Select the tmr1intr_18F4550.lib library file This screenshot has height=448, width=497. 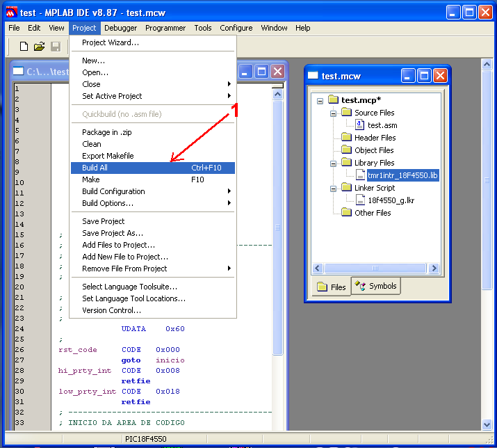pos(402,175)
